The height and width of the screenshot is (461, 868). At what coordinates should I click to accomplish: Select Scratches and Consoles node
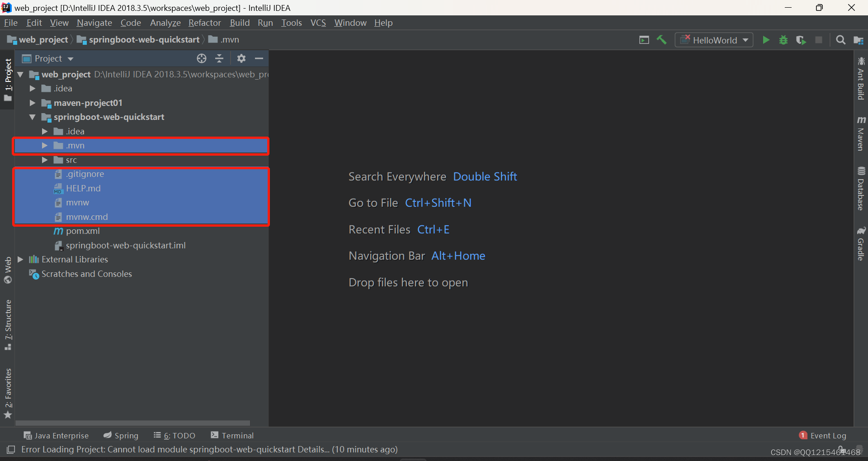tap(142, 274)
